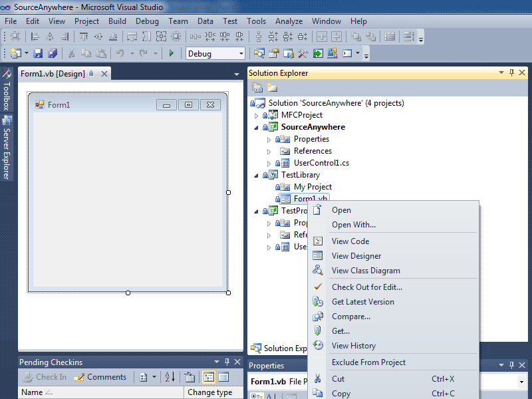Click the sort alphabetically icon in Pending Checkins
The image size is (532, 399).
[x=169, y=376]
